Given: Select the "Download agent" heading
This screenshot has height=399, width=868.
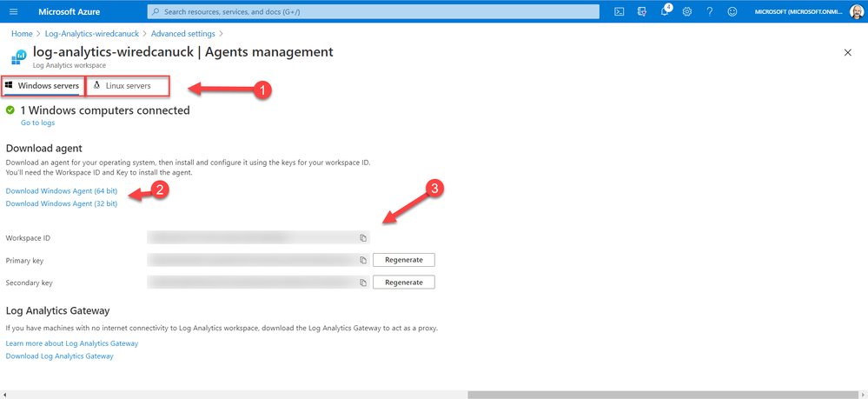Looking at the screenshot, I should click(43, 148).
